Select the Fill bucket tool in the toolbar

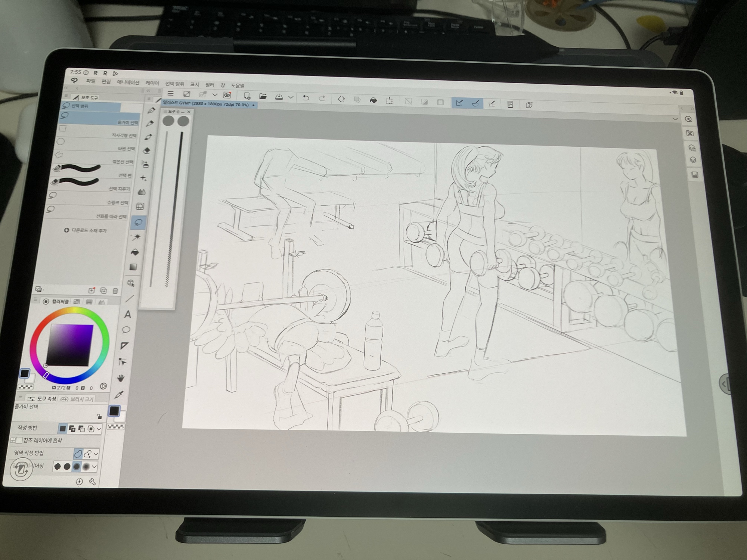point(135,252)
